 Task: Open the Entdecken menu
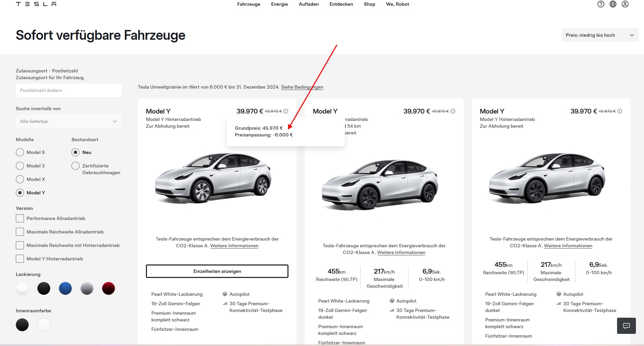[341, 4]
